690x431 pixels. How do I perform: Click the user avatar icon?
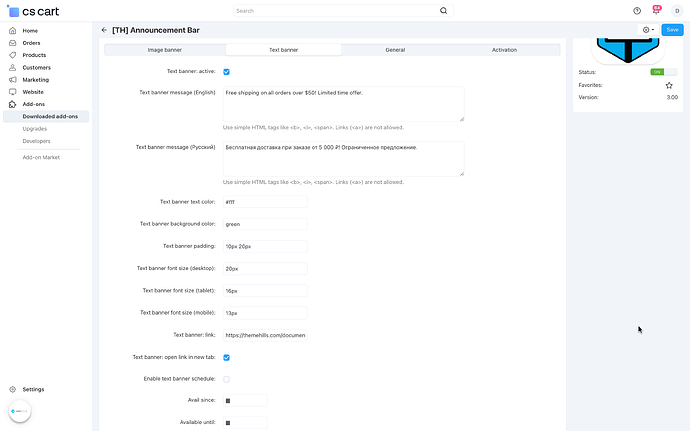pos(676,11)
